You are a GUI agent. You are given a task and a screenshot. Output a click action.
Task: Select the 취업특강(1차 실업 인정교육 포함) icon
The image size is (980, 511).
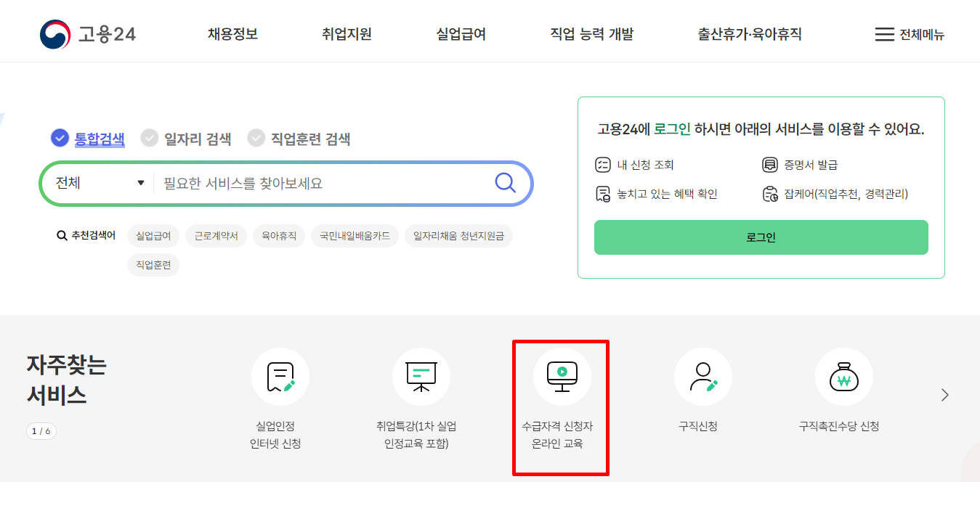point(421,376)
